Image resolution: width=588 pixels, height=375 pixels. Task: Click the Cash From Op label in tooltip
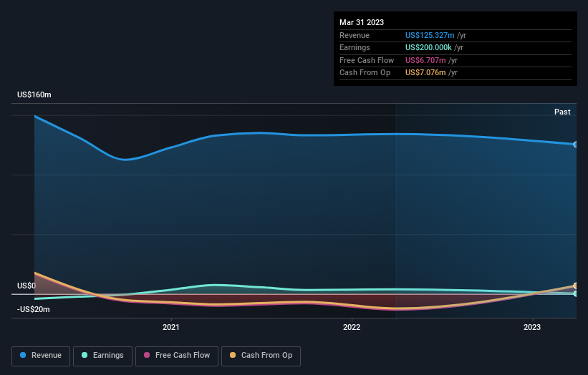pos(365,73)
